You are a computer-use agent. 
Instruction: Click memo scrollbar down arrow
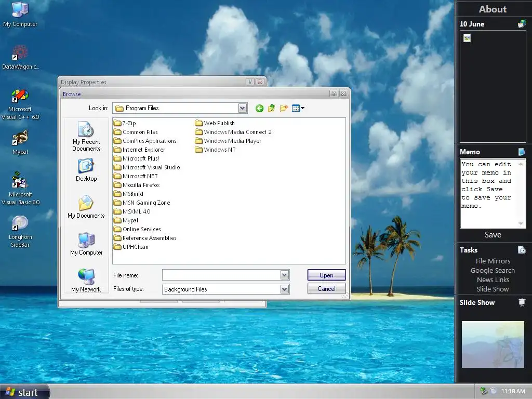[521, 223]
